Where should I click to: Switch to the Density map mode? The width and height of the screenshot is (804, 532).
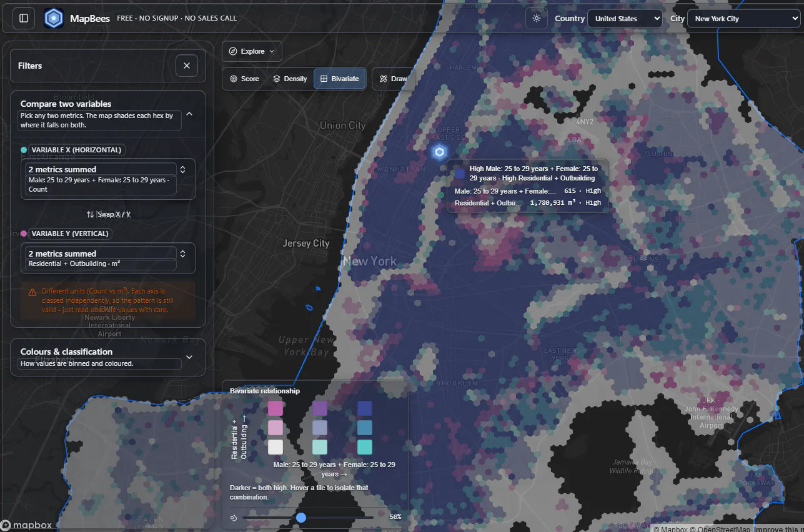[290, 79]
